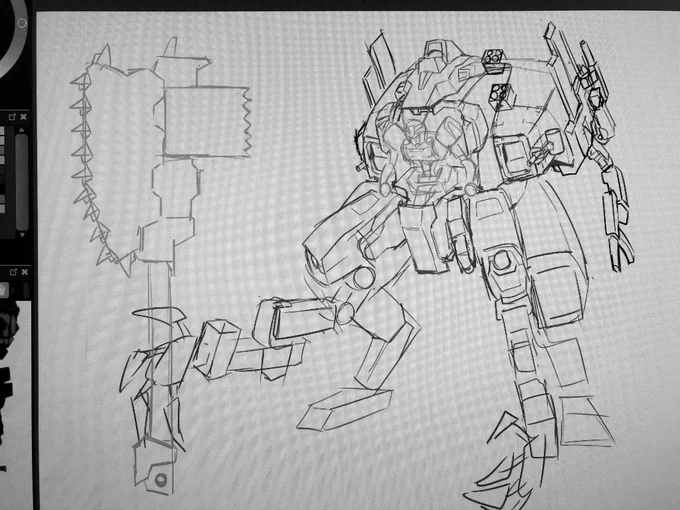Pop out the panel above the preview thumbnail
This screenshot has width=680, height=510.
tap(13, 272)
